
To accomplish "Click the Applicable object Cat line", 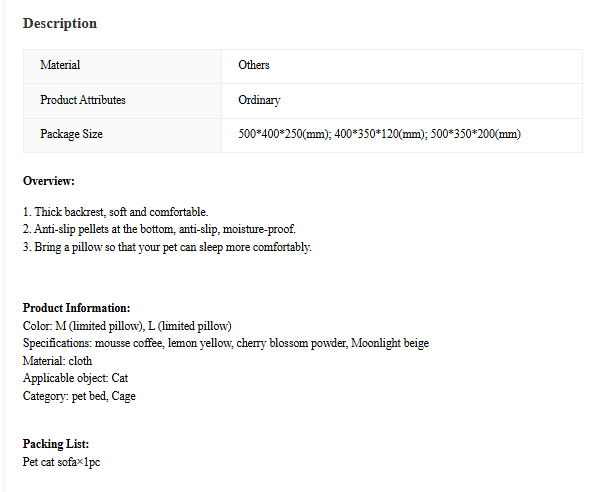I will pos(76,378).
